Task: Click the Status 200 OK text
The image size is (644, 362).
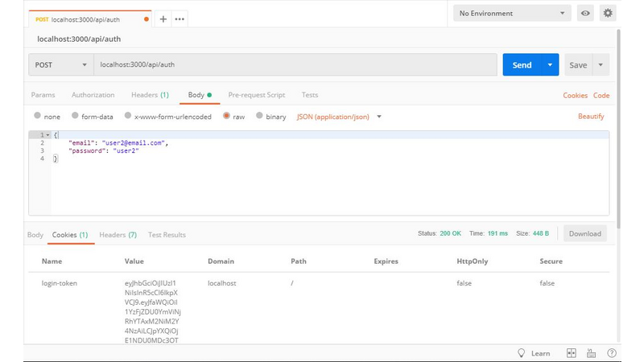Action: (x=440, y=233)
